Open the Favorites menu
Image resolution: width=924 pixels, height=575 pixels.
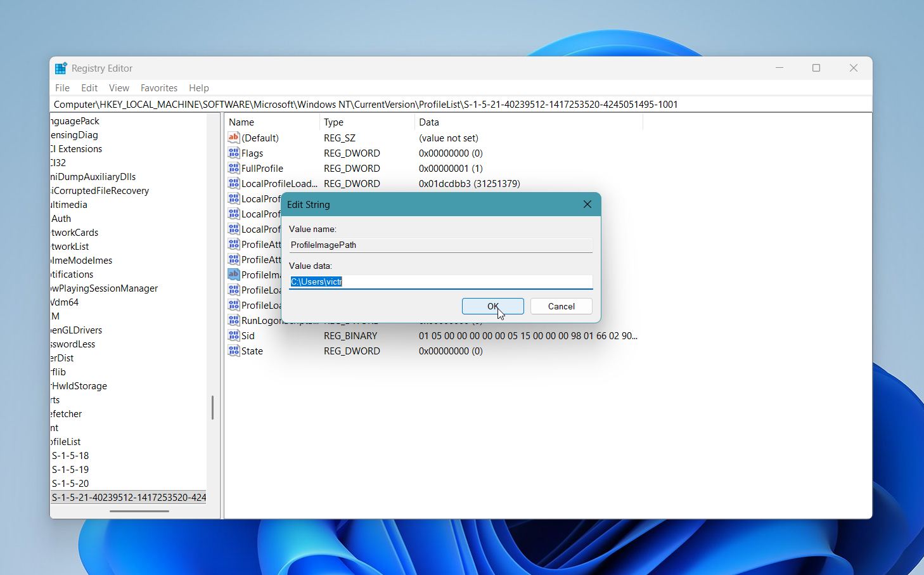click(x=159, y=88)
